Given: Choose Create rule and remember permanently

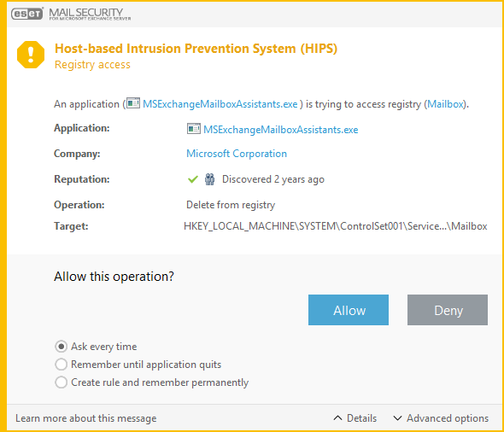Looking at the screenshot, I should point(61,382).
